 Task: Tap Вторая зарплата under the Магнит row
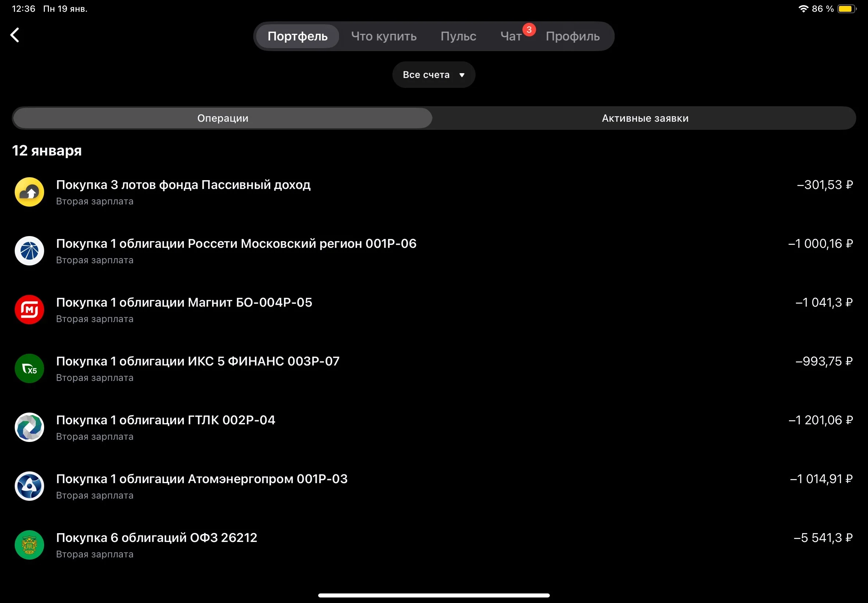(95, 319)
